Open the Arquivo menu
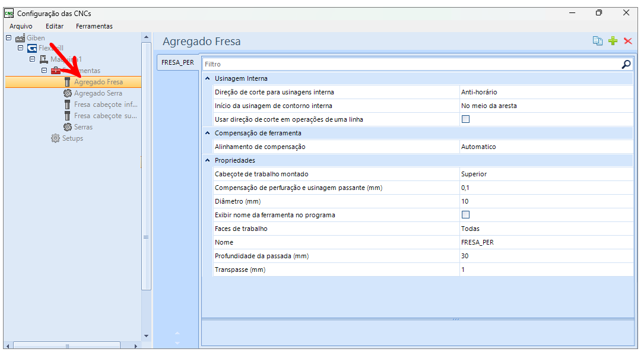 tap(21, 26)
